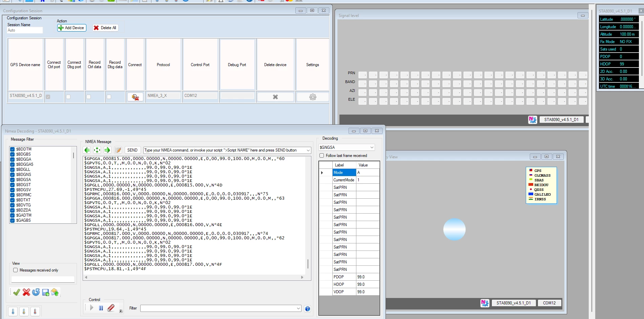Click the blue refresh arrow icon
This screenshot has width=644, height=319.
(36, 292)
